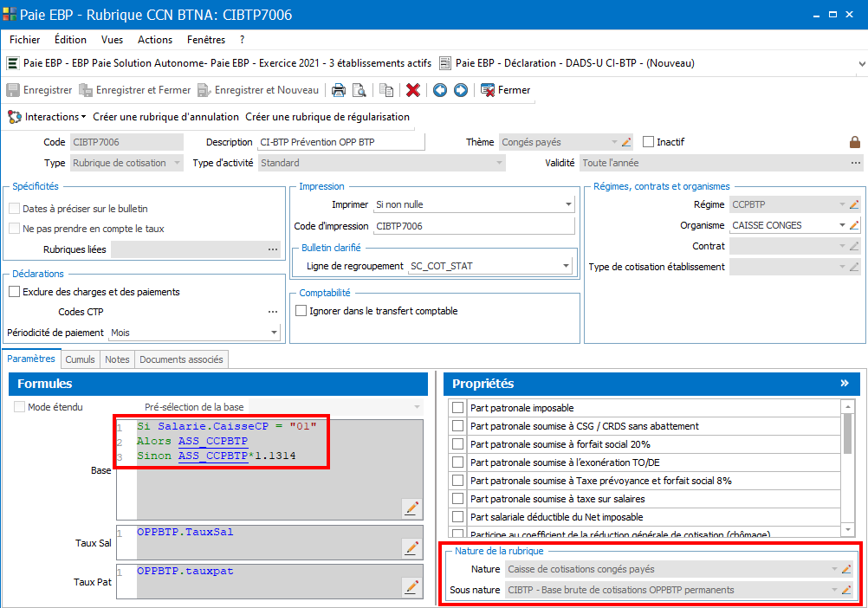This screenshot has width=868, height=608.
Task: Click the padlock icon near Inactif
Action: click(855, 142)
